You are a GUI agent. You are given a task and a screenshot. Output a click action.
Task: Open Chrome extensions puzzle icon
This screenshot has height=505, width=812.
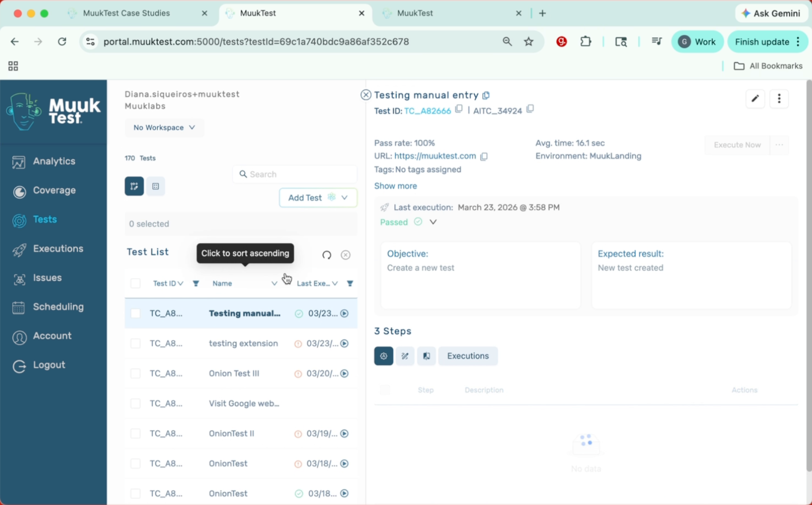click(x=586, y=42)
